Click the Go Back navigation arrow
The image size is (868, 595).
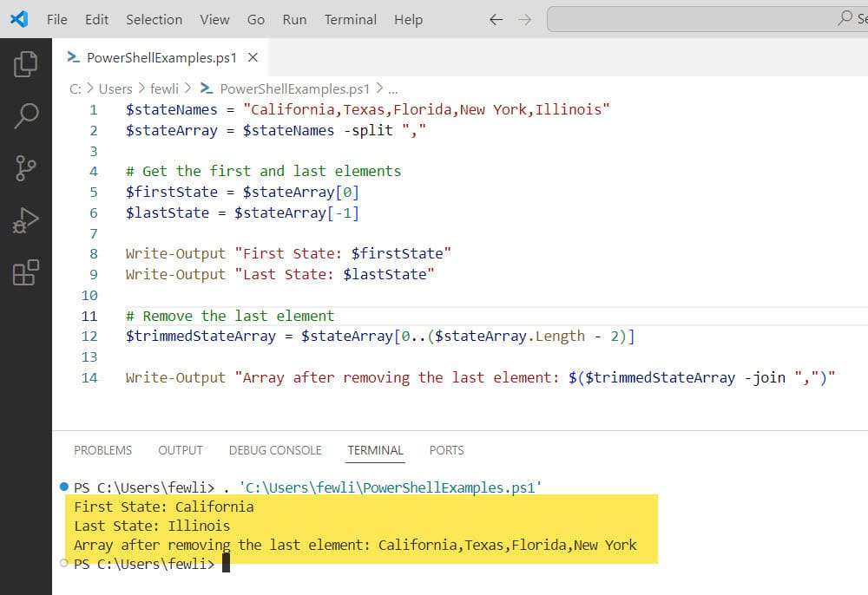[496, 18]
